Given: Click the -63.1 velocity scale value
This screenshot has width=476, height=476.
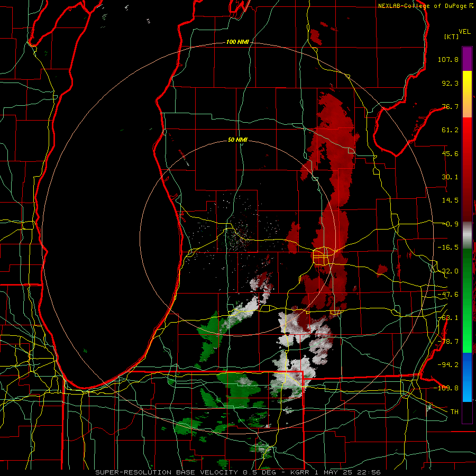Looking at the screenshot, I should pos(448,318).
